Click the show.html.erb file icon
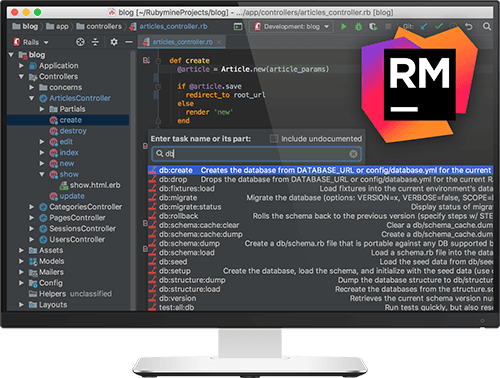This screenshot has height=378, width=500. click(x=64, y=185)
